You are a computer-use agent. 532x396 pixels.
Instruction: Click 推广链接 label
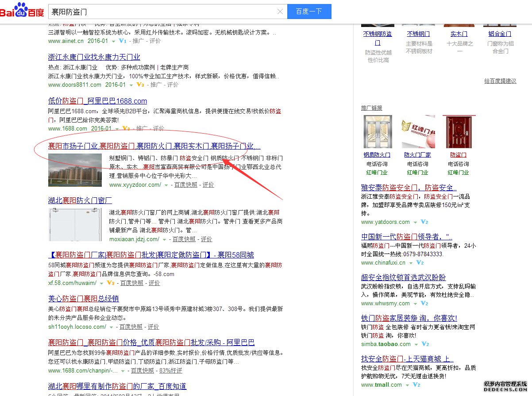372,108
